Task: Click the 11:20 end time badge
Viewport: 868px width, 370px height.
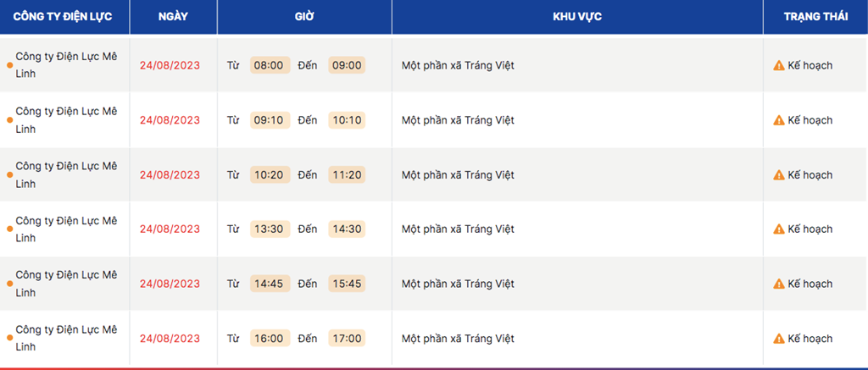Action: 347,174
